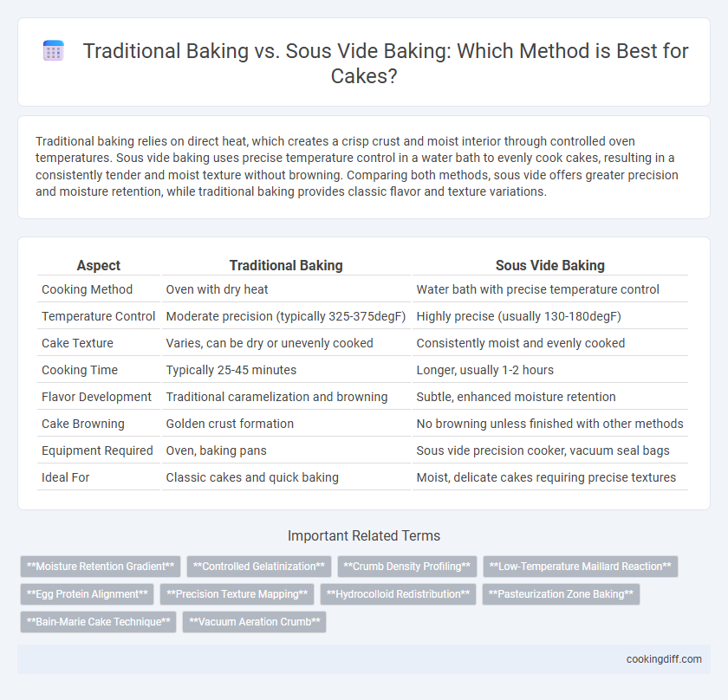Click the Important Related Terms heading

tap(364, 535)
